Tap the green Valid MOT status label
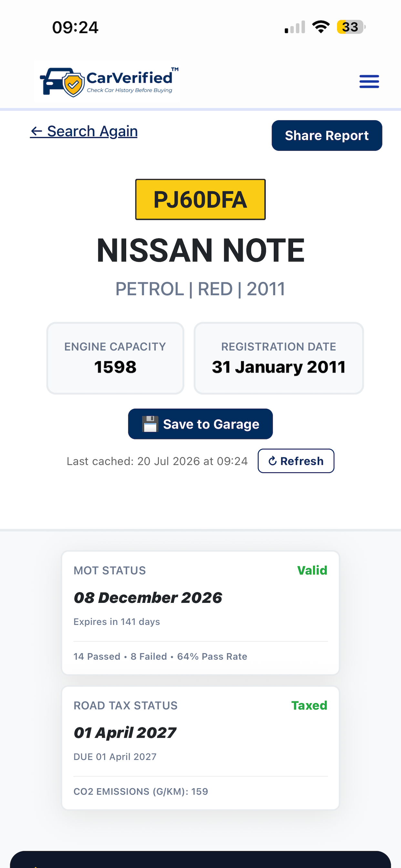 coord(312,571)
